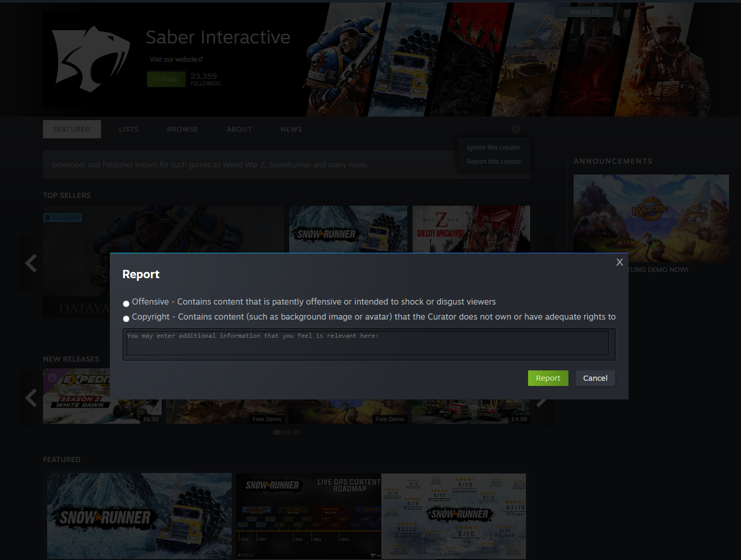Image resolution: width=741 pixels, height=560 pixels.
Task: Click the Saber Interactive sabertooth logo
Action: point(91,59)
